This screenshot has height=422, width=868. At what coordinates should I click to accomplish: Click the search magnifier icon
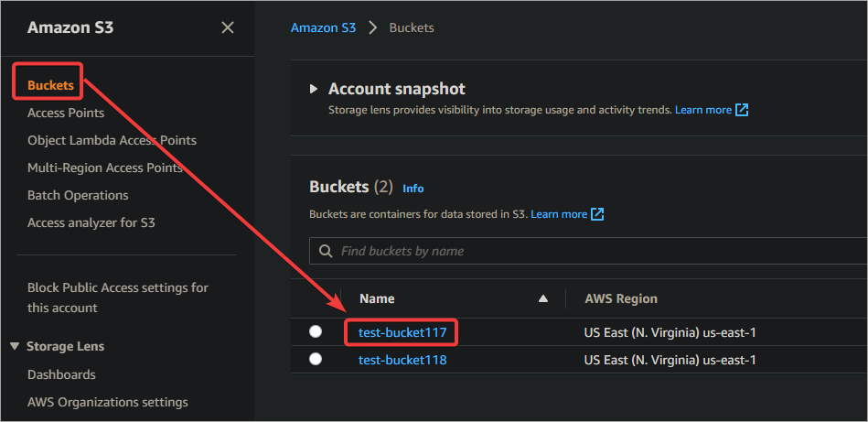pyautogui.click(x=327, y=251)
